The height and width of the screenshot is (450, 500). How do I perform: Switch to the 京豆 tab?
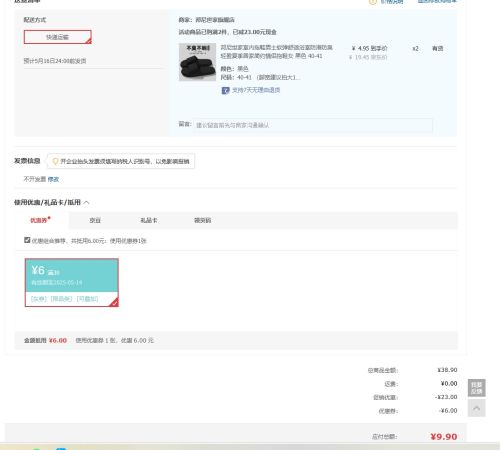[95, 220]
